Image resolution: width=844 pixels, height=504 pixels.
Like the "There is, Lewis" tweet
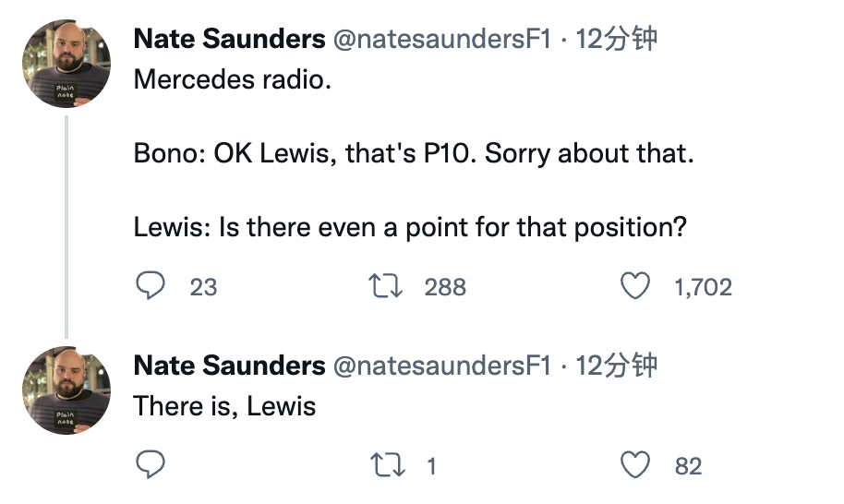coord(634,466)
